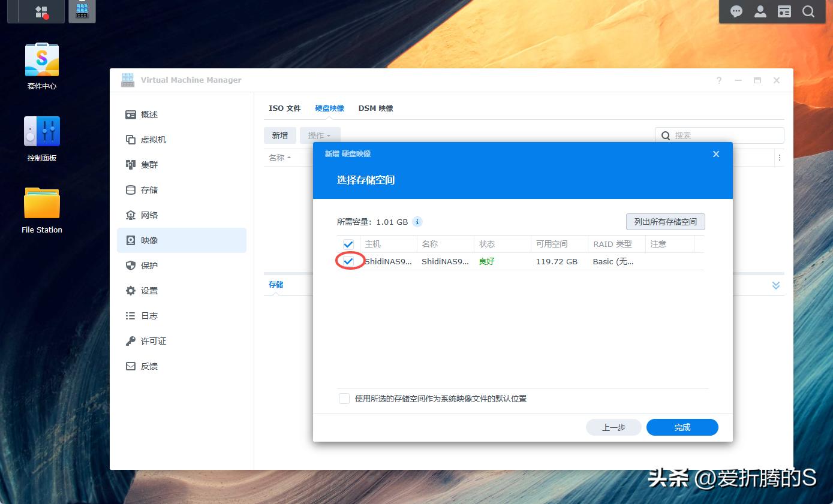Open the 概述 overview page
Screen dimensions: 833x504
[149, 114]
